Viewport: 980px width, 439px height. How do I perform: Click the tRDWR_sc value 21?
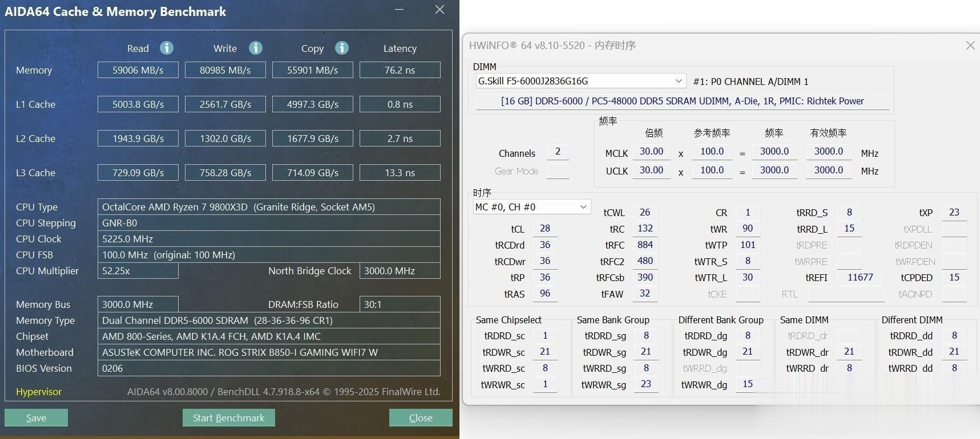[x=545, y=352]
